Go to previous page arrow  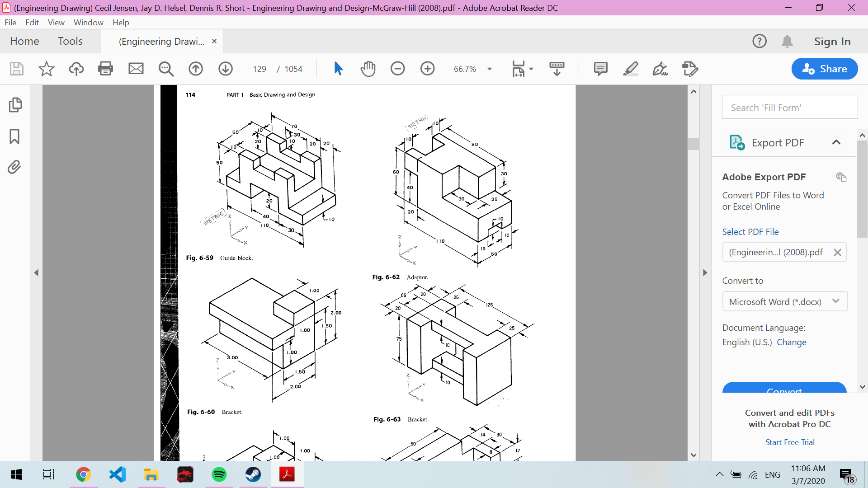(x=196, y=69)
